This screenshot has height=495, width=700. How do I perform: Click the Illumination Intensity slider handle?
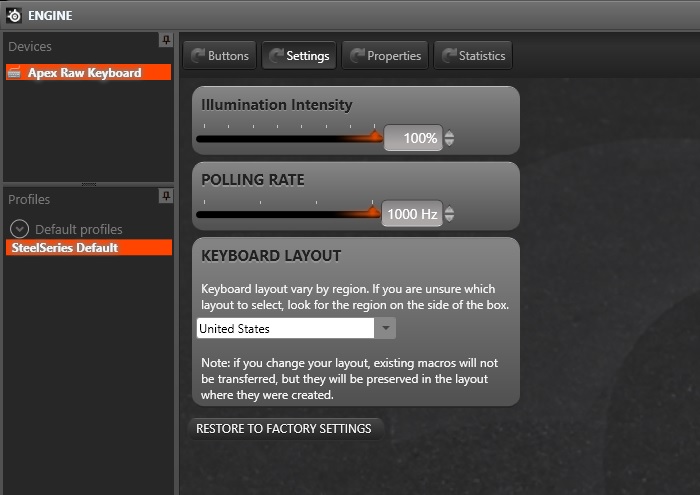pyautogui.click(x=375, y=136)
